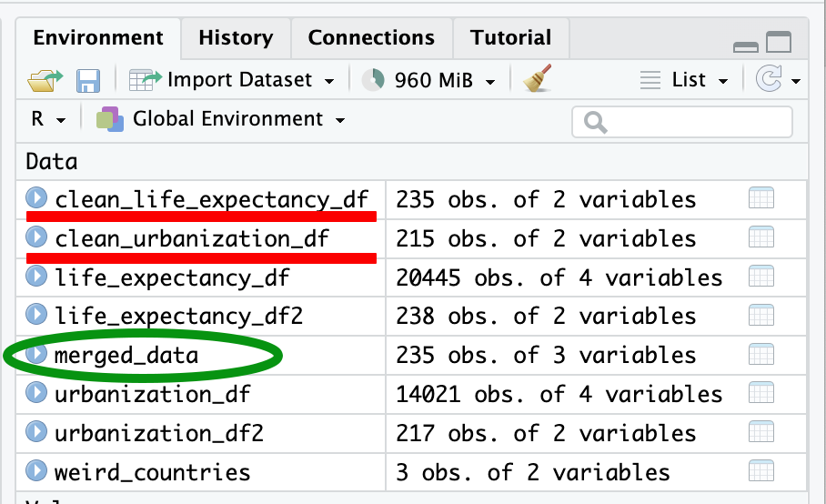Open the Tutorial tab
826x504 pixels.
tap(510, 38)
